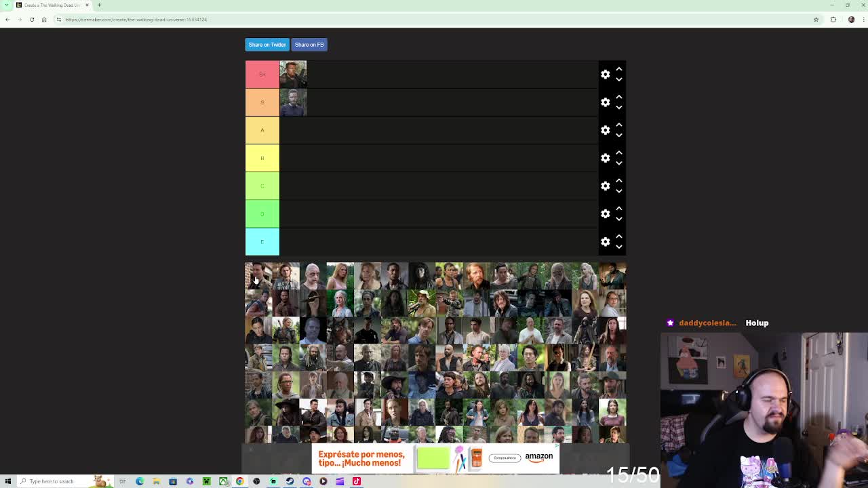This screenshot has height=488, width=868.
Task: Open the browser extensions puzzle icon
Action: [833, 19]
